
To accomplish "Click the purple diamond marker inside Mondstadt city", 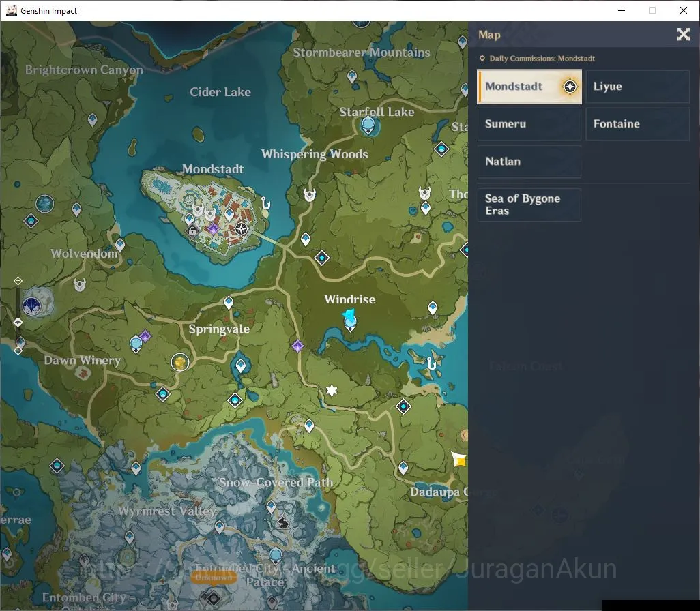I will pos(213,229).
